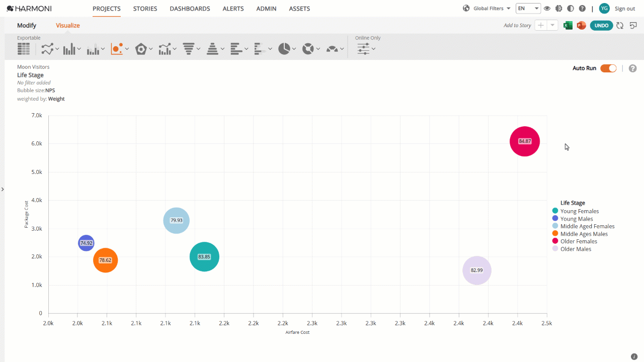Choose the pyramid chart type
Screen dimensions: 644x362
coord(212,49)
